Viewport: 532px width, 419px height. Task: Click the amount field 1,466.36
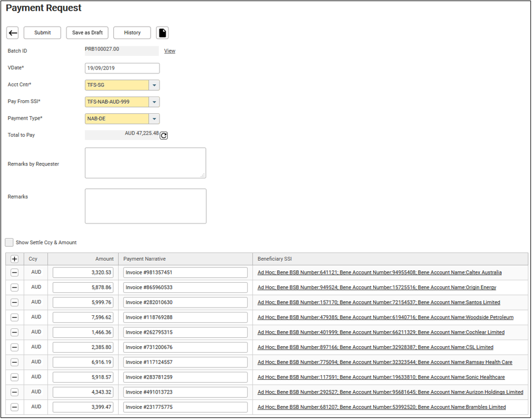83,332
